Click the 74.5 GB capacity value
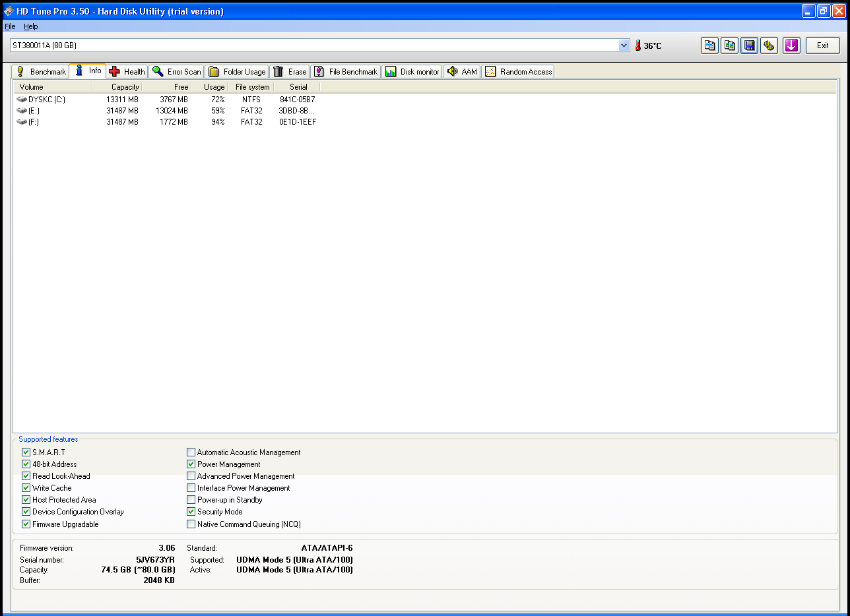850x616 pixels. tap(139, 570)
